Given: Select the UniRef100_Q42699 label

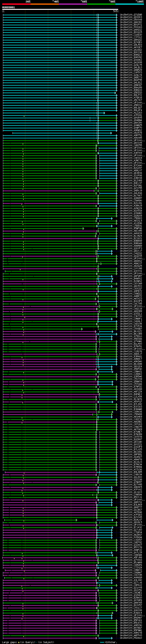Looking at the screenshot, I should pos(131,63).
